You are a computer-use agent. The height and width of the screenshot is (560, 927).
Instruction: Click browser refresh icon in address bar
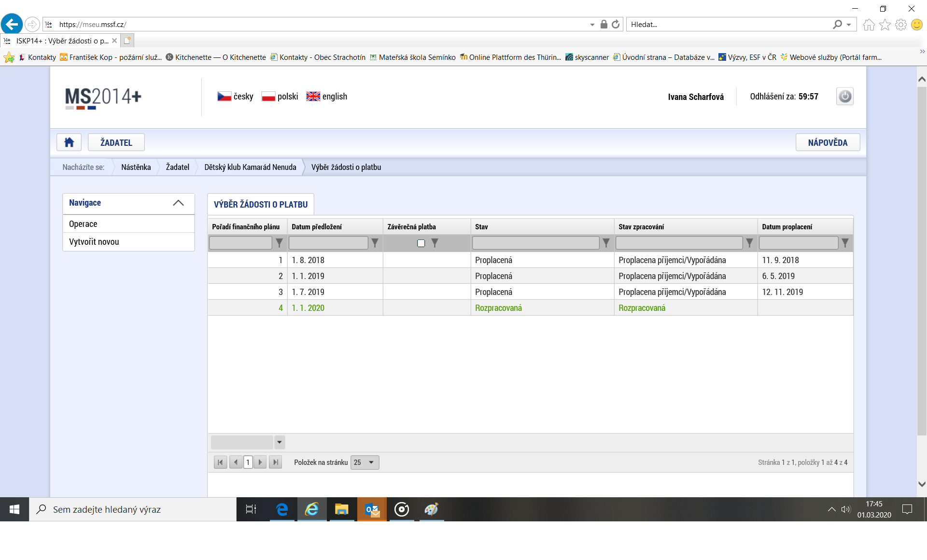616,24
